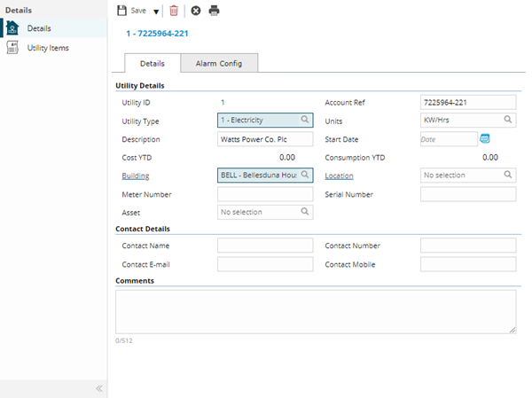Click the Location link label
The image size is (532, 398).
[339, 176]
